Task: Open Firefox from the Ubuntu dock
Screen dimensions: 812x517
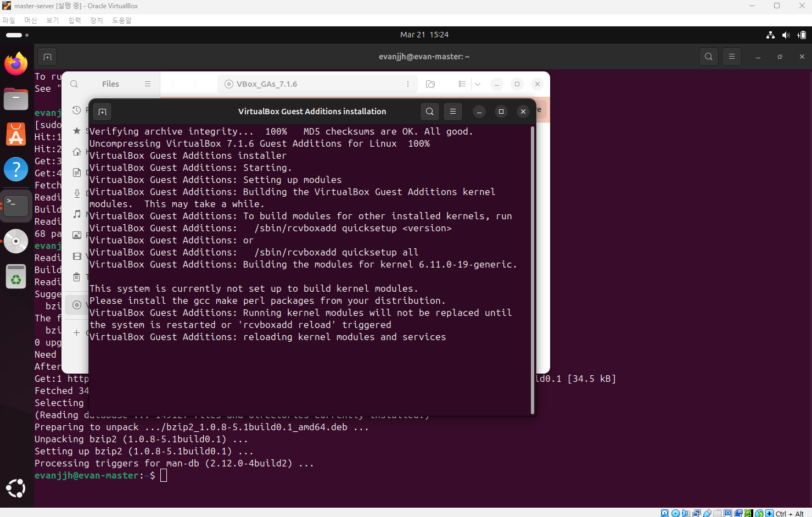Action: (16, 64)
